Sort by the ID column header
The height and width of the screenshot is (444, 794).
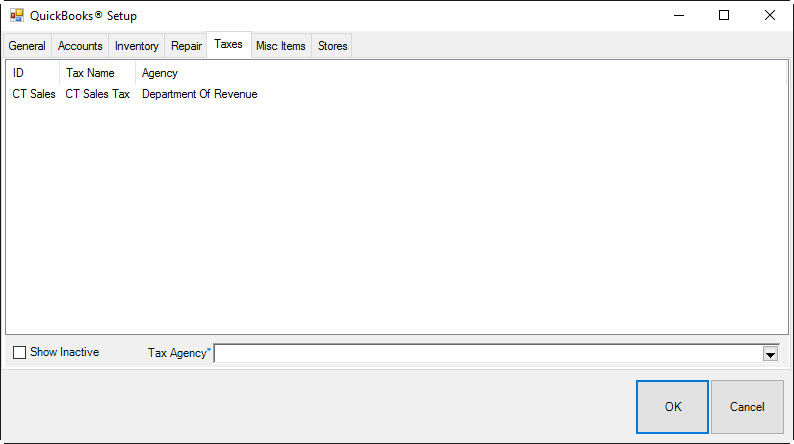31,73
